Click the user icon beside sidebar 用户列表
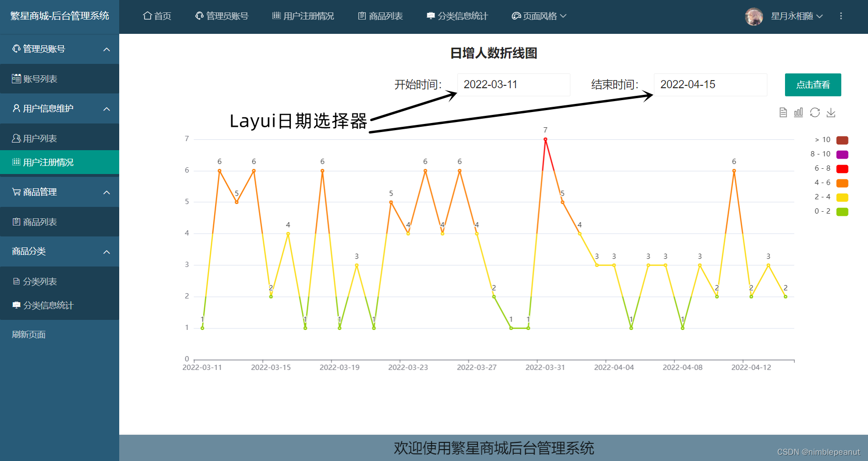This screenshot has width=868, height=461. point(17,138)
